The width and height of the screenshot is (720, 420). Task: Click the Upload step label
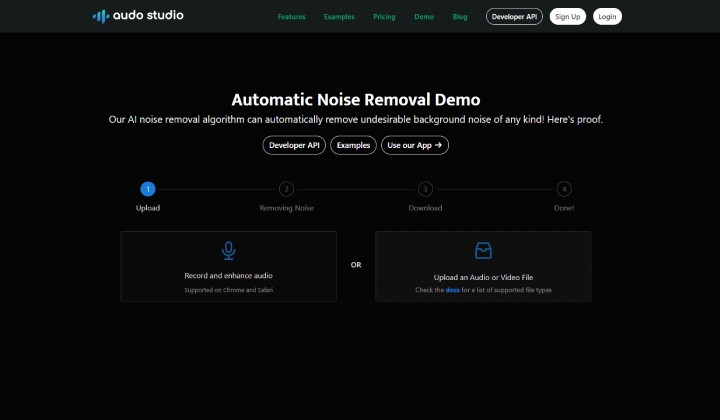click(148, 208)
